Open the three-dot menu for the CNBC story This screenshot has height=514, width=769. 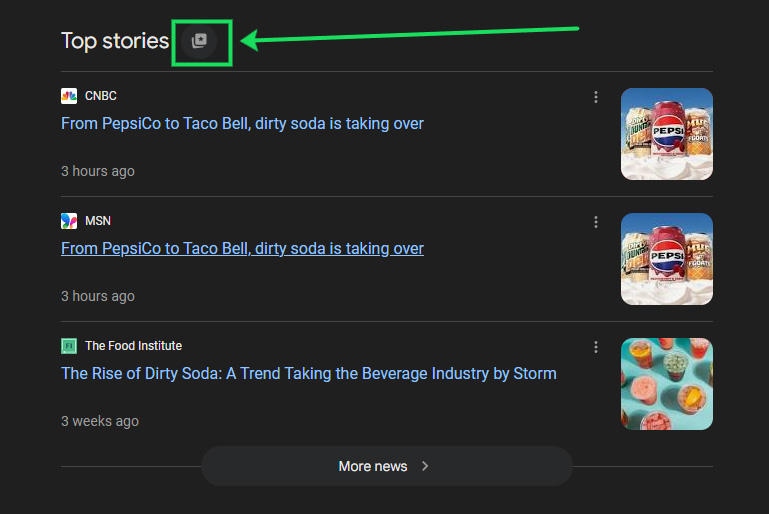(596, 97)
